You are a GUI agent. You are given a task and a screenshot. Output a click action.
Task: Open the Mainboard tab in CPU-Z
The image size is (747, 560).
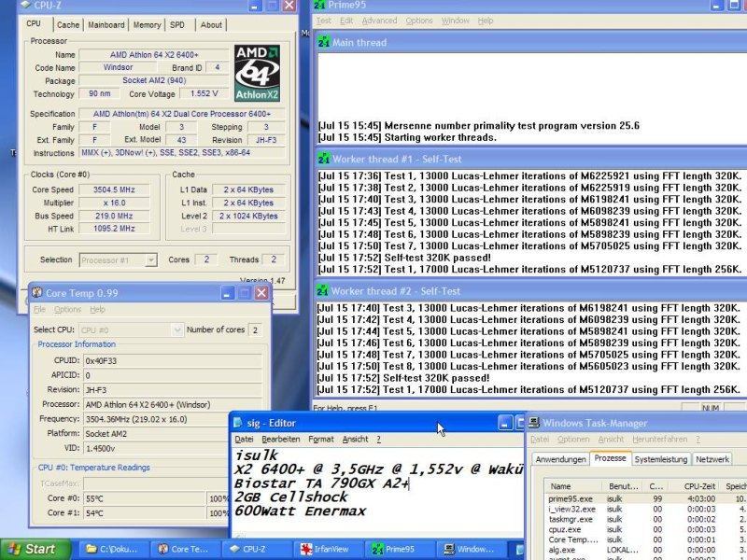(106, 25)
